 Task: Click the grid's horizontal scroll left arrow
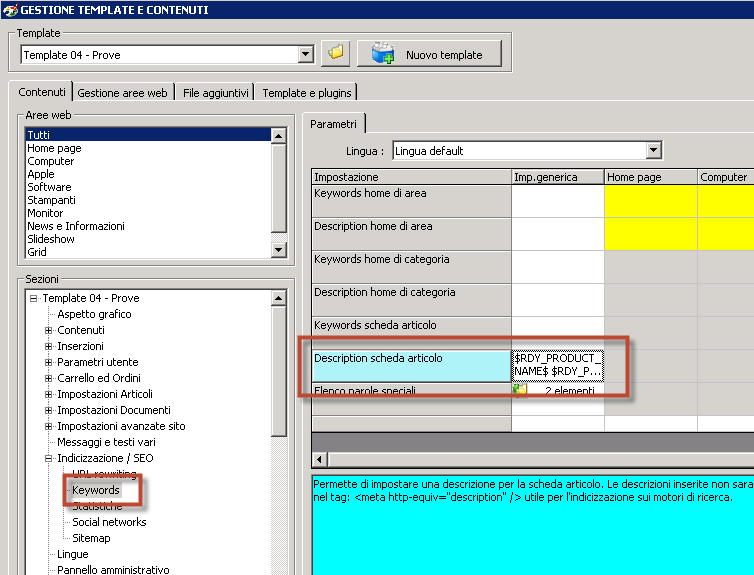click(320, 459)
